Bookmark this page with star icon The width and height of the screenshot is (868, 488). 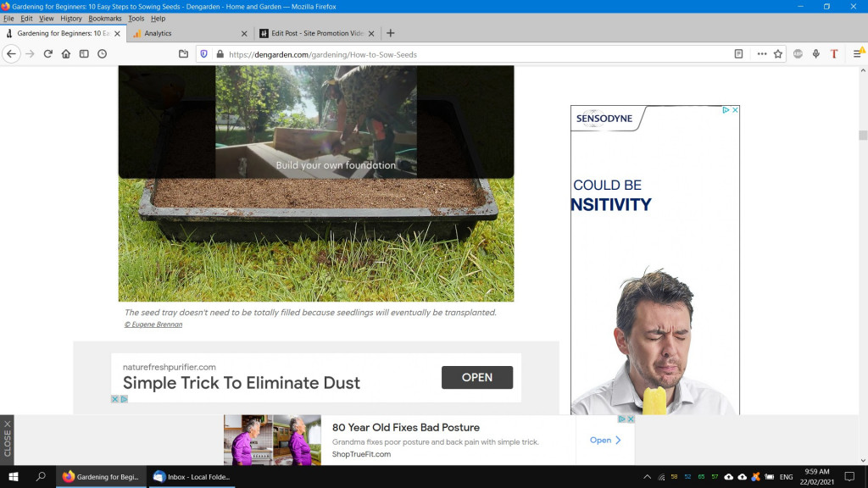pyautogui.click(x=777, y=53)
